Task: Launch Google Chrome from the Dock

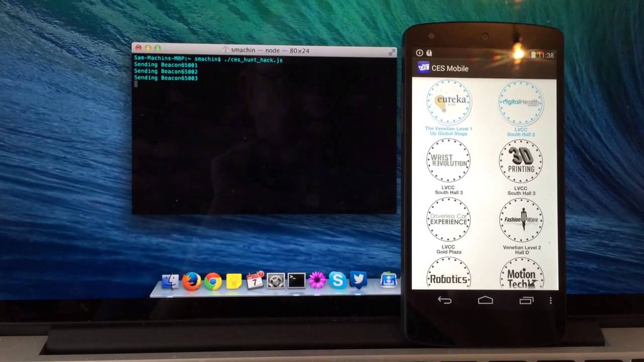Action: [213, 281]
